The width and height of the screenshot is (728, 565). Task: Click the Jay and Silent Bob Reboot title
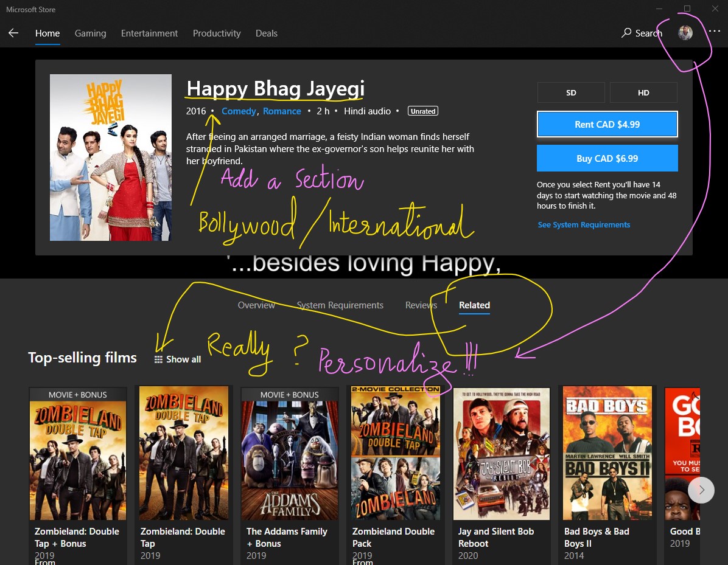tap(496, 537)
